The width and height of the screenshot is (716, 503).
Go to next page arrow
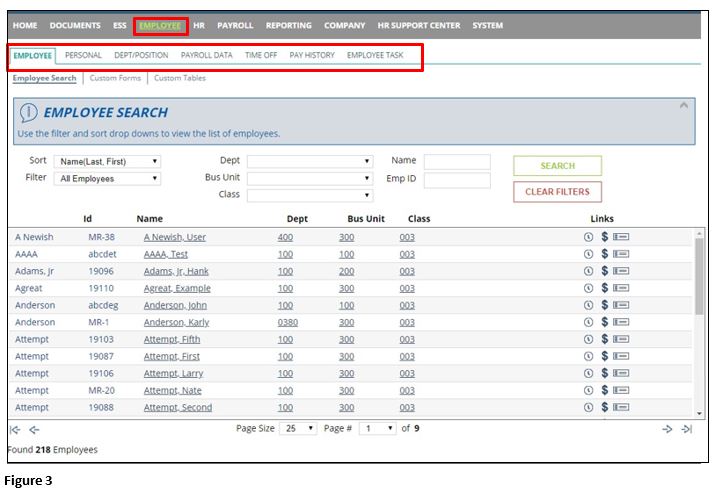point(667,429)
